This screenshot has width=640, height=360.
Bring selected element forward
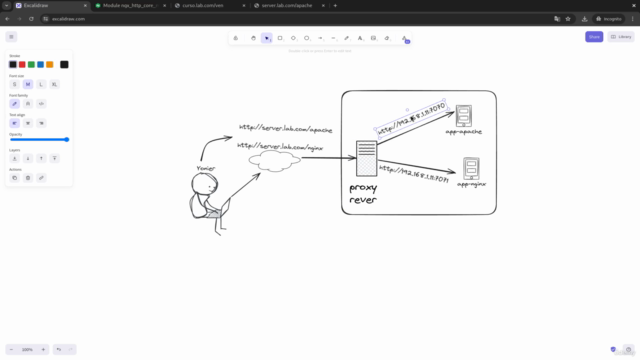(x=41, y=158)
